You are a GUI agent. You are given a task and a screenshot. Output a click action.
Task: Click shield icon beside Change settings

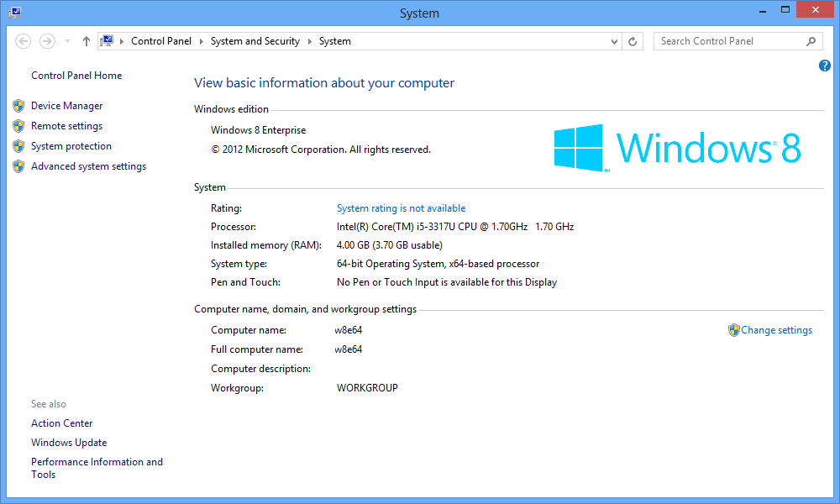734,330
